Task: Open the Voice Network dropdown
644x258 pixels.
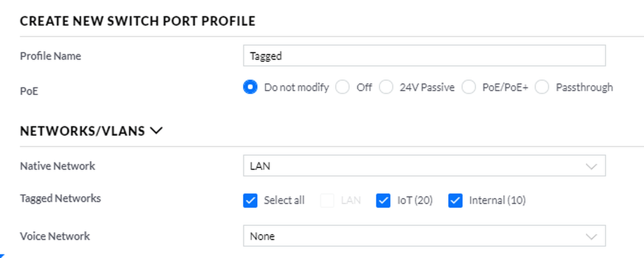Action: 424,236
